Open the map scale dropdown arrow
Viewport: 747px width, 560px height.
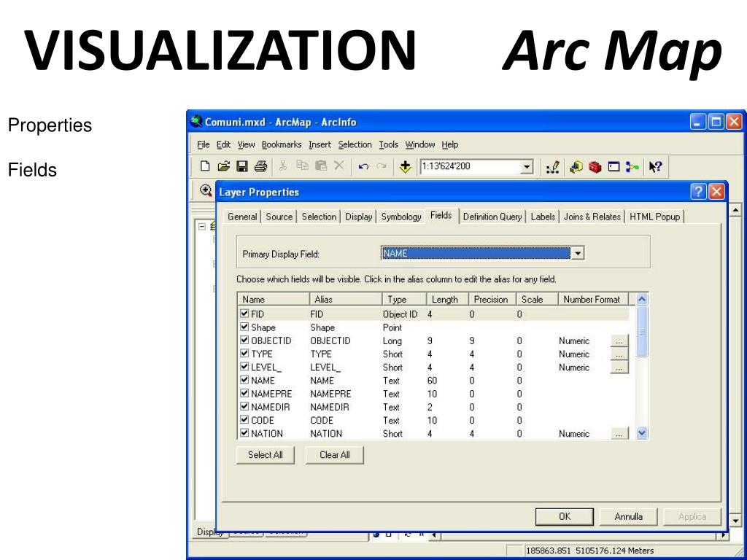click(527, 167)
